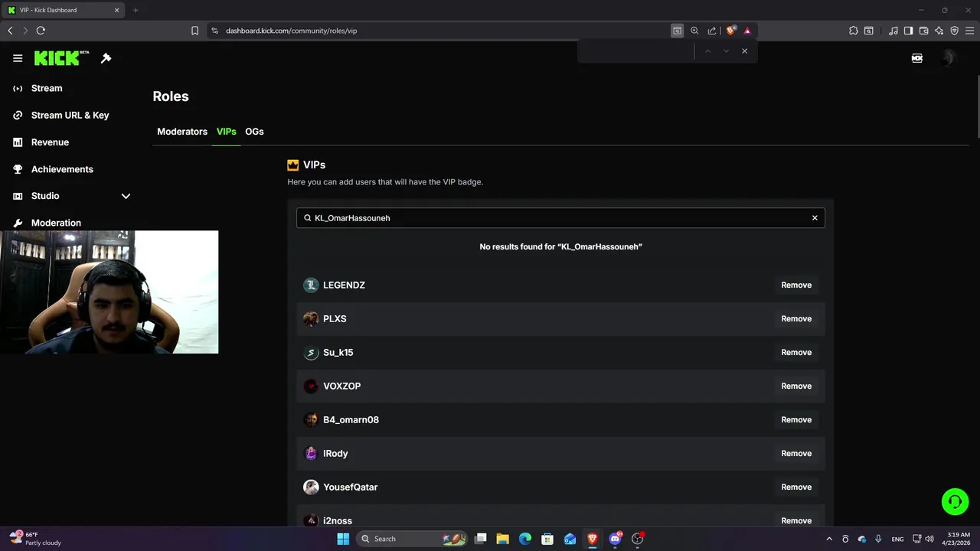Open Microsoft Edge from taskbar

(x=524, y=539)
